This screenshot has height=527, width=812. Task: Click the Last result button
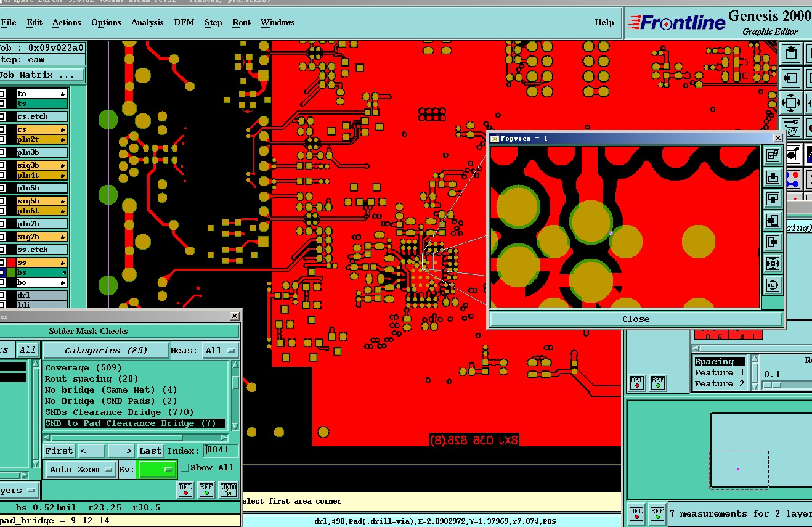tap(150, 451)
